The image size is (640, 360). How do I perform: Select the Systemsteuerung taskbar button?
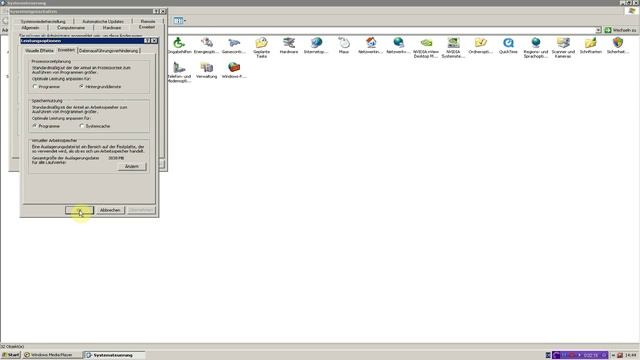click(114, 355)
